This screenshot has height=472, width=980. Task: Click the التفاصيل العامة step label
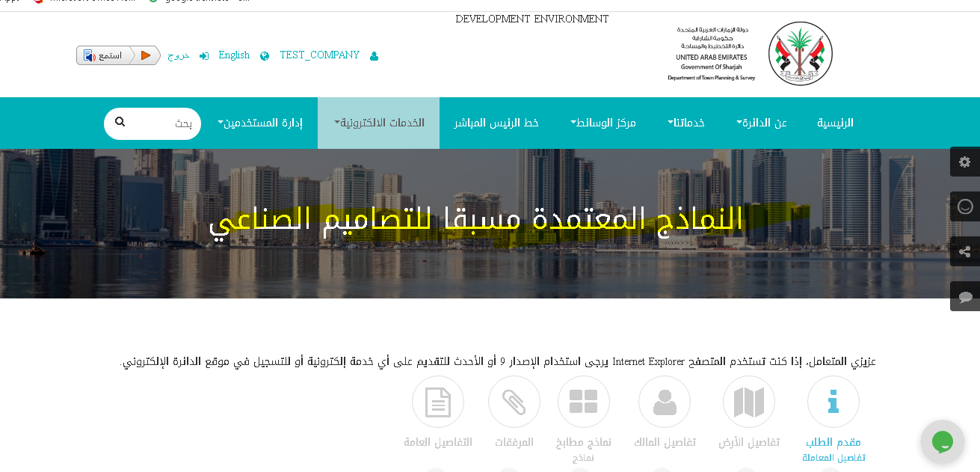(438, 442)
